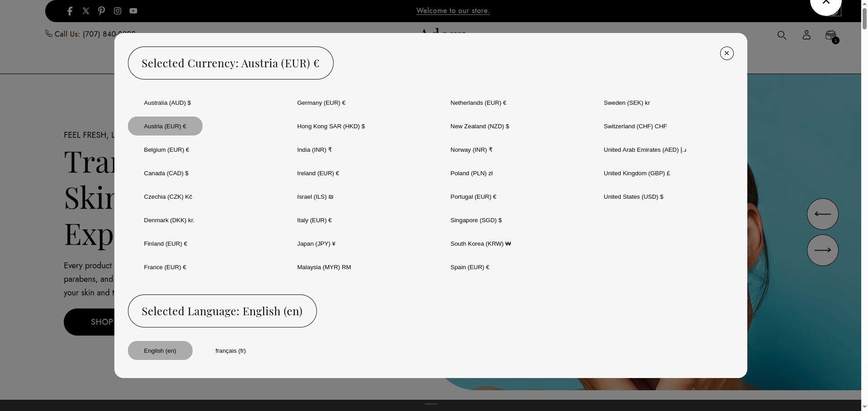Open the Pinterest social icon
This screenshot has height=411, width=868.
click(x=102, y=11)
